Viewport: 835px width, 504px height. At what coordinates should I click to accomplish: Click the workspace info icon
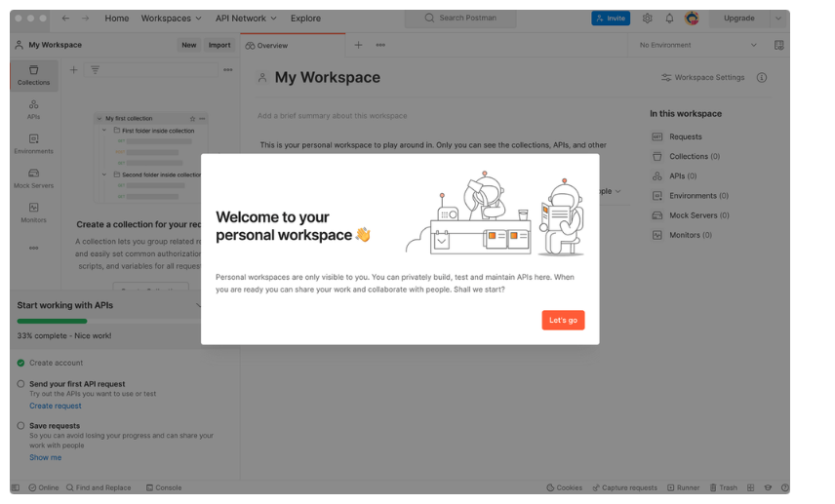tap(762, 78)
